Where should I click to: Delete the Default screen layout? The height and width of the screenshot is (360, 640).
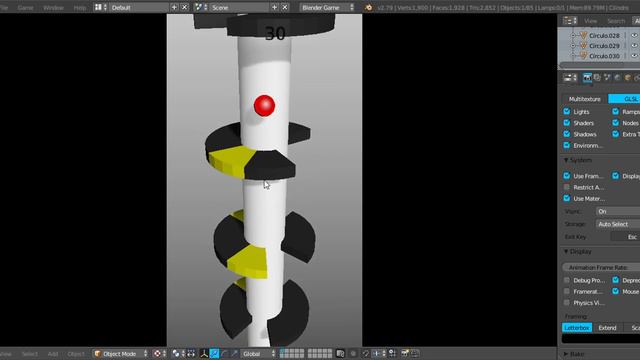click(184, 7)
